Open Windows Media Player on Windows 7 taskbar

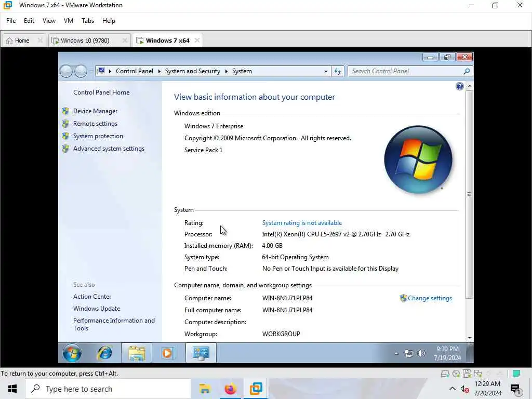click(x=167, y=353)
